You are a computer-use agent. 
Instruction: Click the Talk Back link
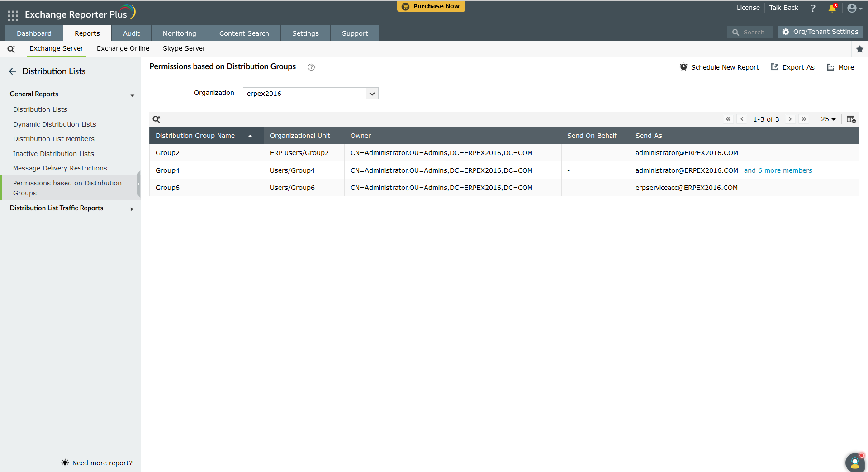coord(784,8)
